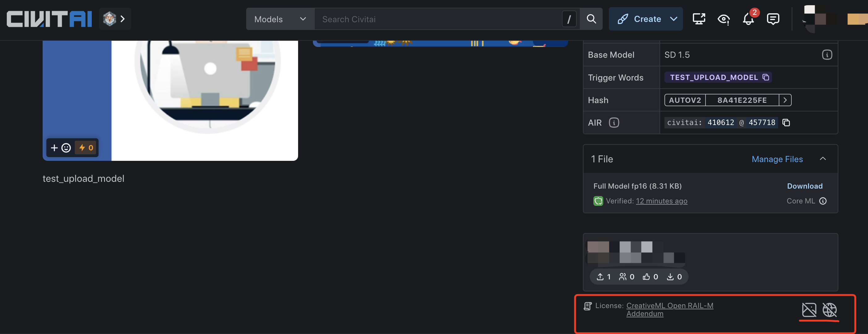Click the downloads count stat icon
The width and height of the screenshot is (868, 334).
coord(670,277)
